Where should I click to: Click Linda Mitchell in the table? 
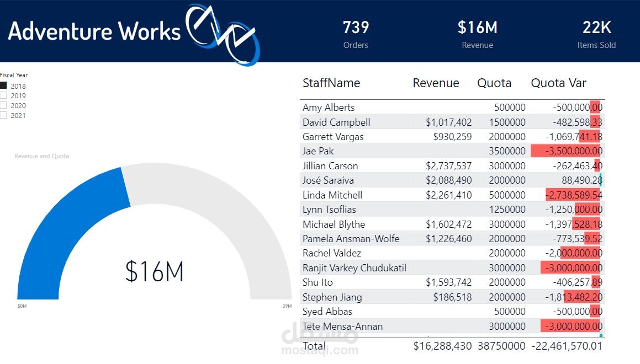(x=332, y=195)
